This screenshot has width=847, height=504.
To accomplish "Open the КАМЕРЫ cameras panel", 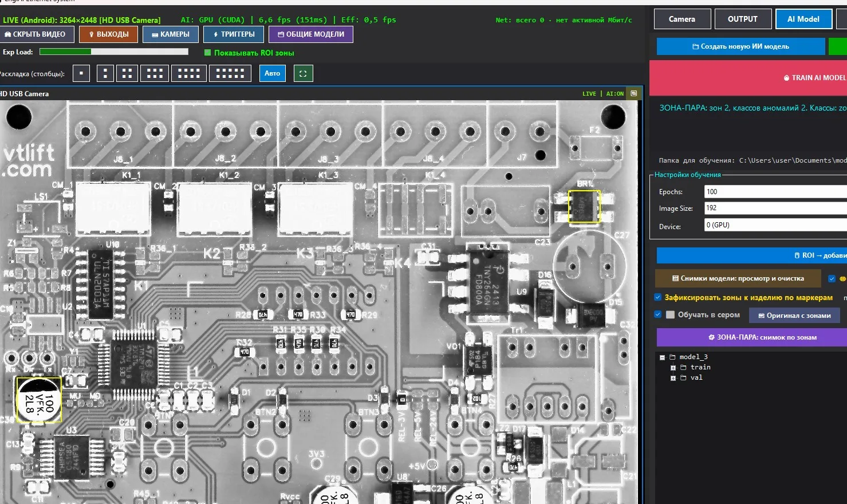I will click(x=170, y=34).
